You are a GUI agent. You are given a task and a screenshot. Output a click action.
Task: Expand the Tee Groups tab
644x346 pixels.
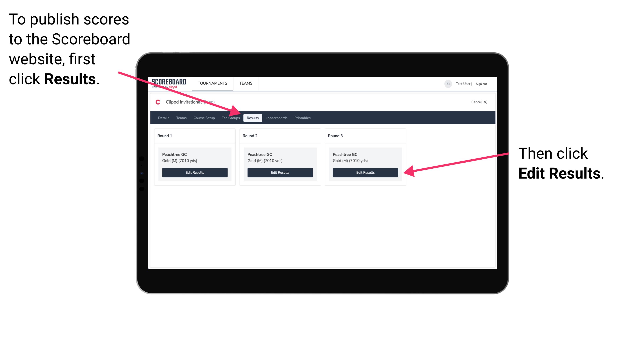pyautogui.click(x=230, y=118)
